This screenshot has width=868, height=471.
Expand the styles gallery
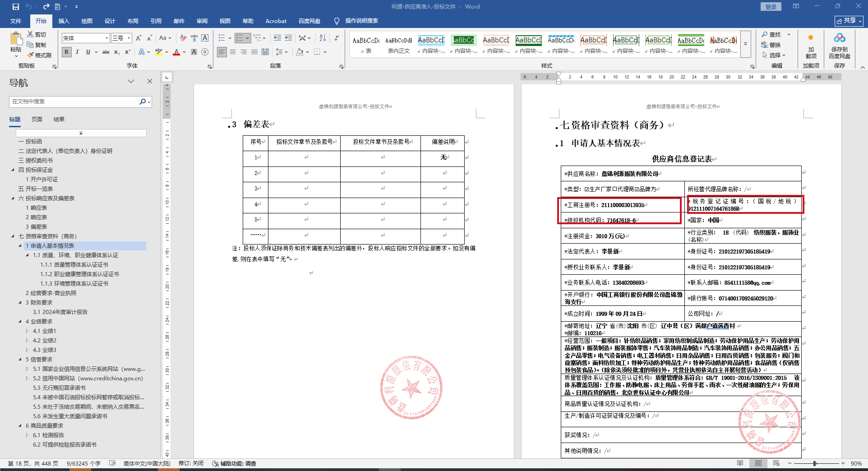(x=746, y=44)
